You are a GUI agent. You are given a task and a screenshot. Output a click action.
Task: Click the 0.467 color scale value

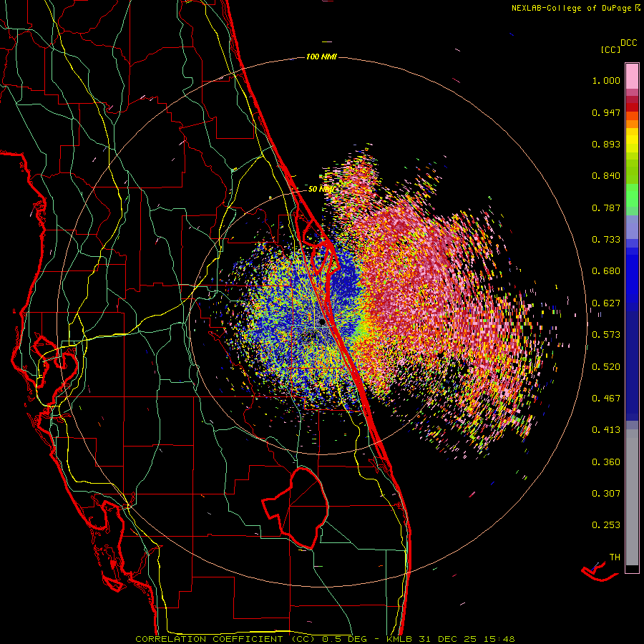click(606, 399)
